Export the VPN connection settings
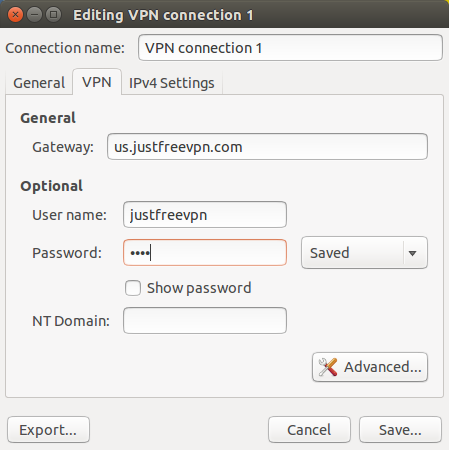This screenshot has height=450, width=449. coord(48,430)
